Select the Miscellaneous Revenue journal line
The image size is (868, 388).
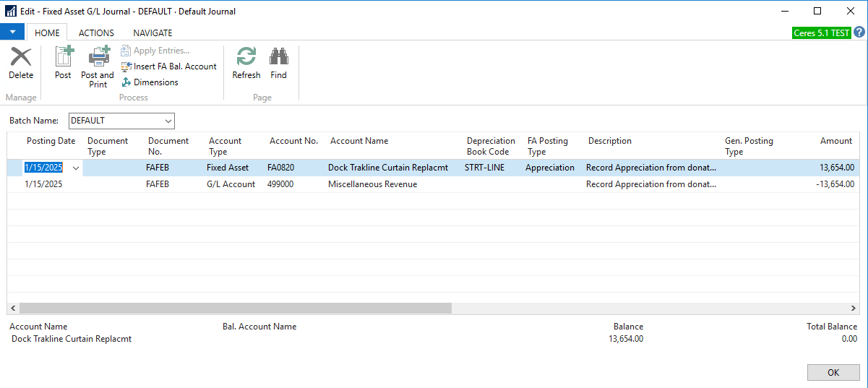pos(372,184)
